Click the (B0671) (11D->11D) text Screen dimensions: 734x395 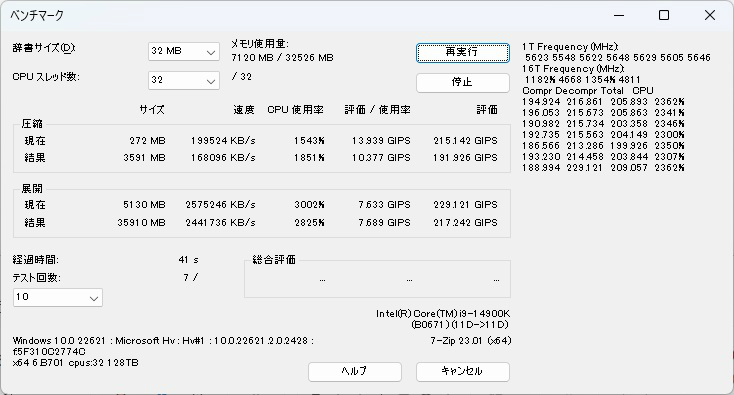click(x=460, y=324)
